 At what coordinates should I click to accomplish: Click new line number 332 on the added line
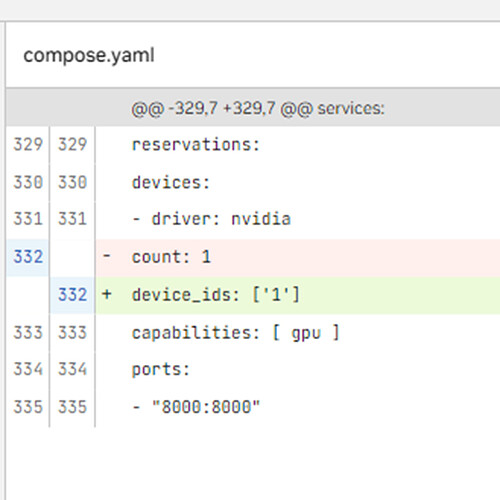tap(72, 295)
